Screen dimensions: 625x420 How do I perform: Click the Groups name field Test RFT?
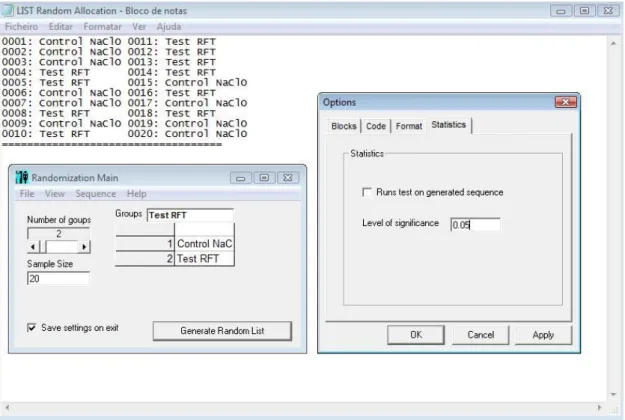pyautogui.click(x=190, y=215)
